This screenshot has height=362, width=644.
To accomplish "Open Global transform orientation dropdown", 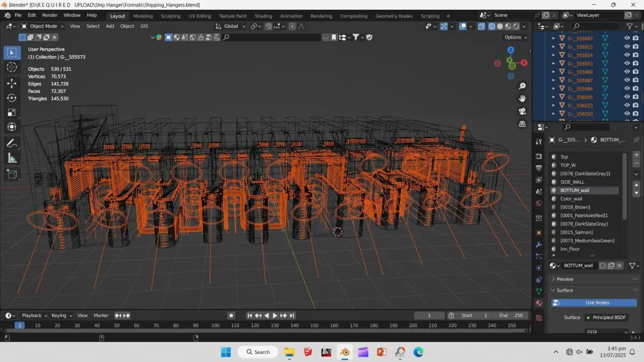I will (x=231, y=26).
